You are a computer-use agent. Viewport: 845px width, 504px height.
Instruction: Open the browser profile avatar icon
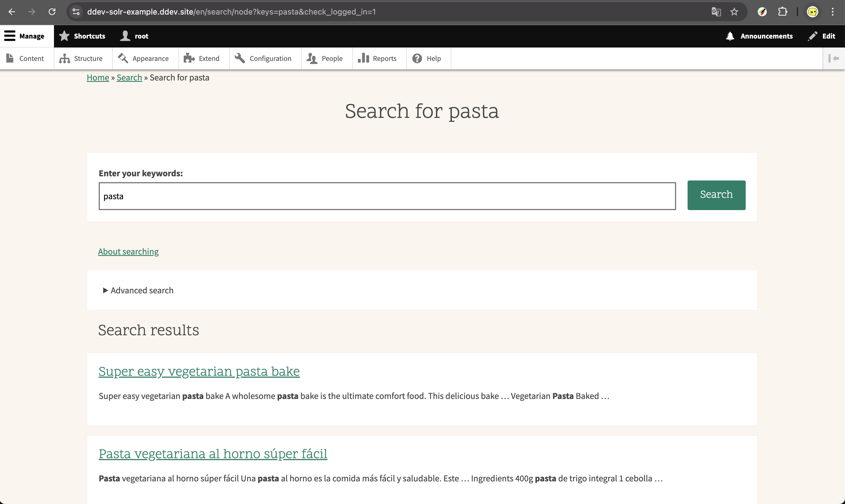(812, 12)
